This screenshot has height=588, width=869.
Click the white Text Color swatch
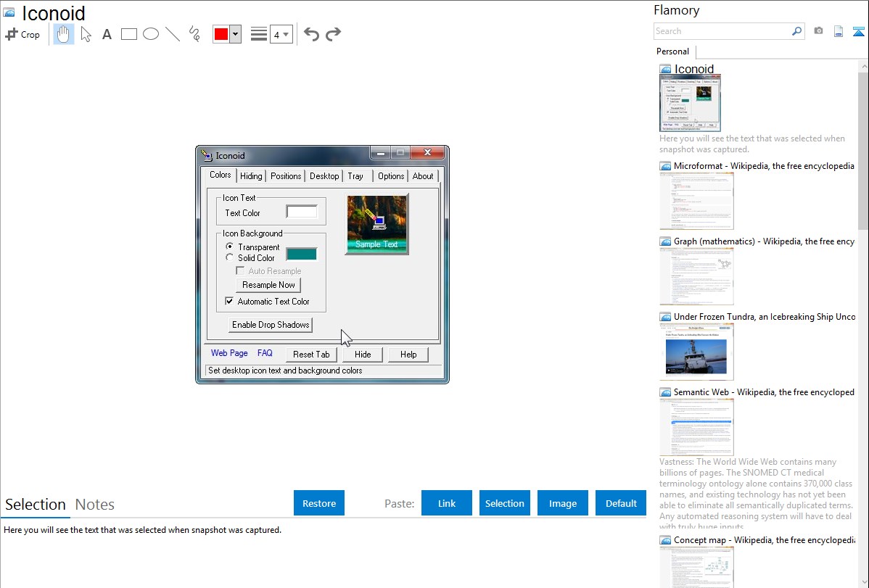(x=302, y=212)
